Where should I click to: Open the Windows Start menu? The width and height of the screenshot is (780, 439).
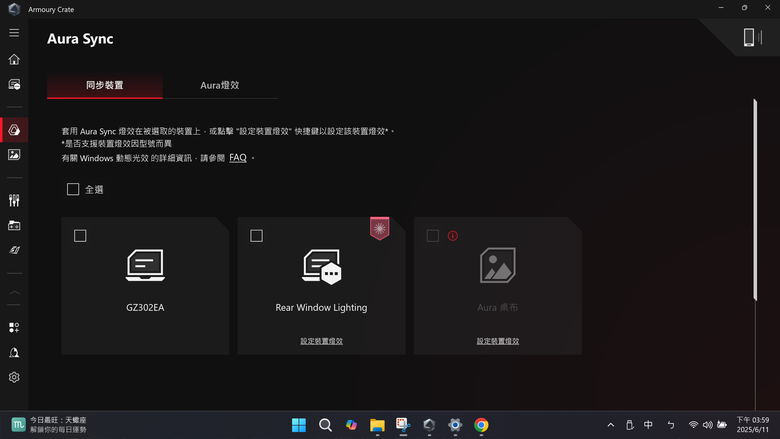[x=299, y=425]
